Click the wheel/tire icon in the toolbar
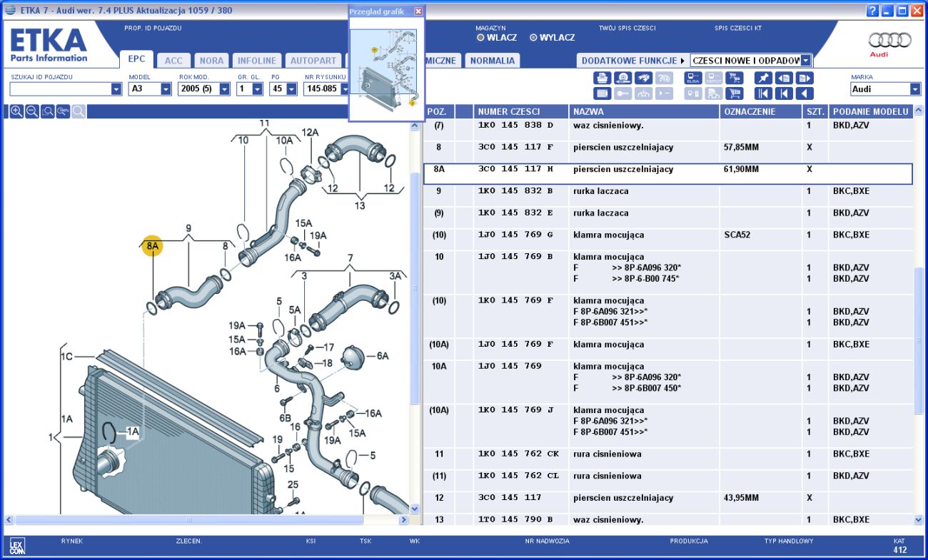Viewport: 928px width, 560px height. click(x=622, y=78)
